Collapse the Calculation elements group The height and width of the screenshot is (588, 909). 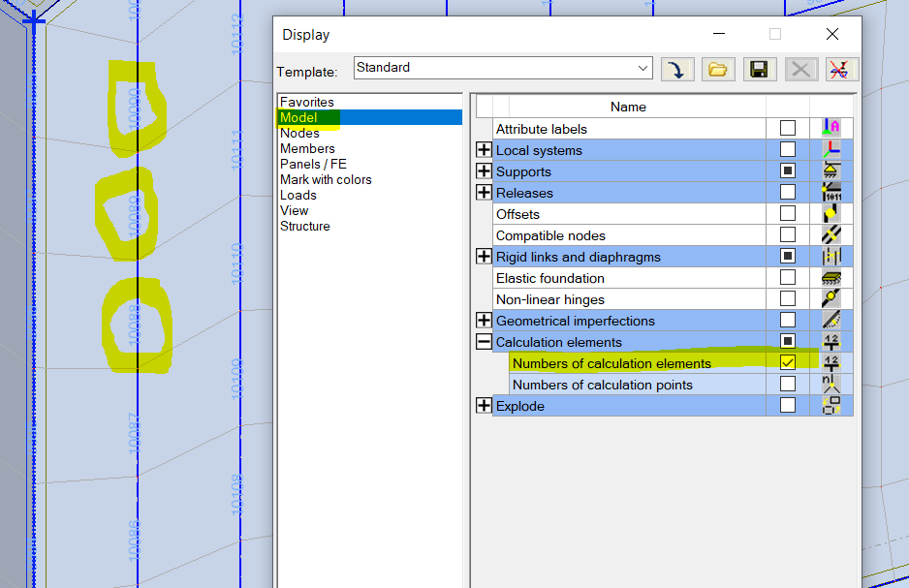pos(484,341)
